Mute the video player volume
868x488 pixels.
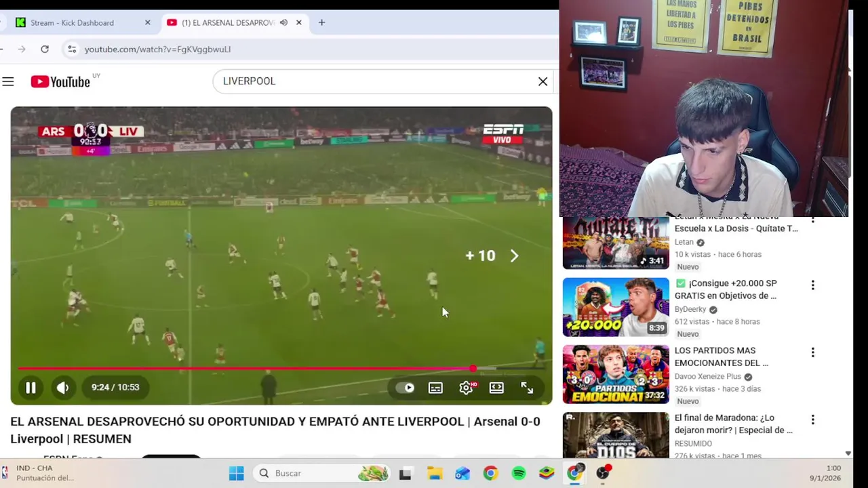pos(62,388)
